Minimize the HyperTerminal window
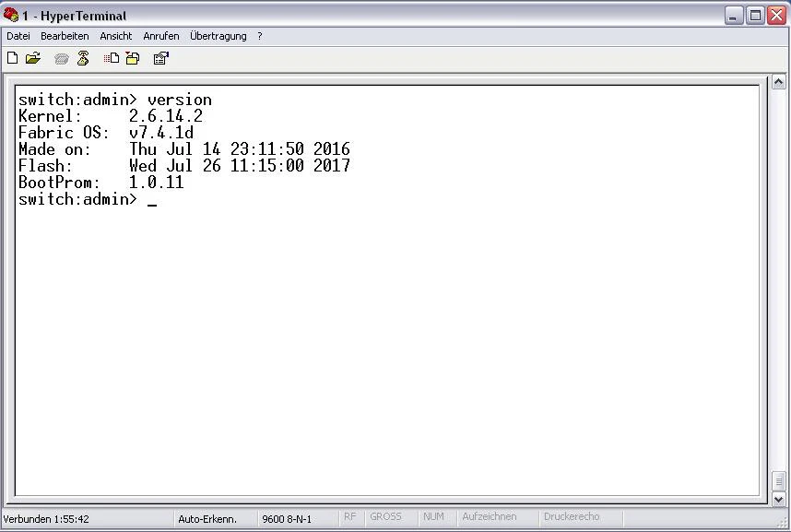The image size is (791, 532). (x=734, y=16)
